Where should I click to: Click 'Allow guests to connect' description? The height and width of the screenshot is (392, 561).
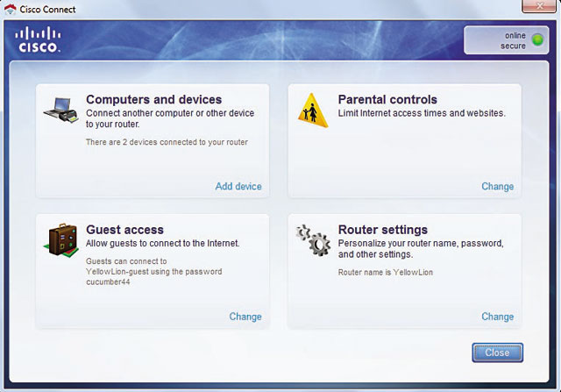162,244
